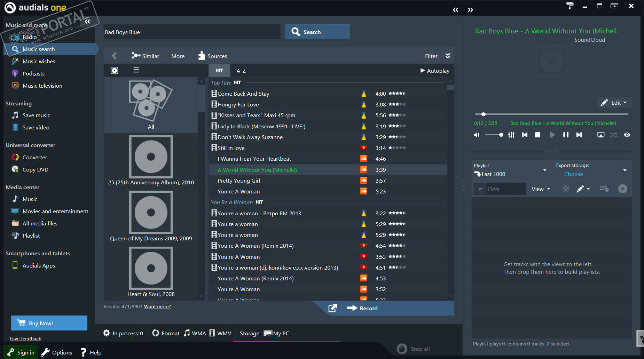Viewport: 644px width, 359px height.
Task: Click the remove from playlist icon
Action: tap(604, 189)
